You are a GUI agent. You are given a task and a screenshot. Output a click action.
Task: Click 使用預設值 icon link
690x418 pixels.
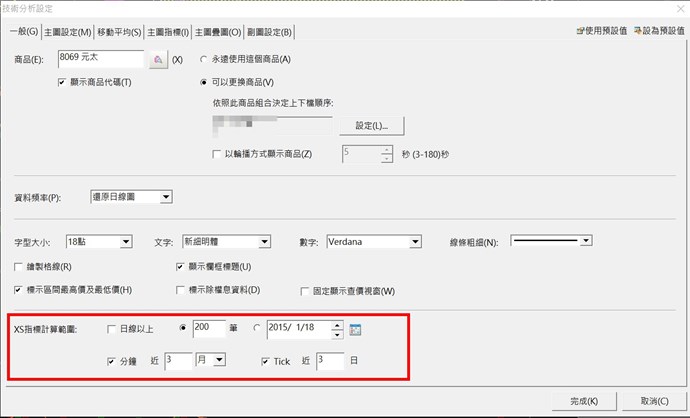[x=602, y=31]
